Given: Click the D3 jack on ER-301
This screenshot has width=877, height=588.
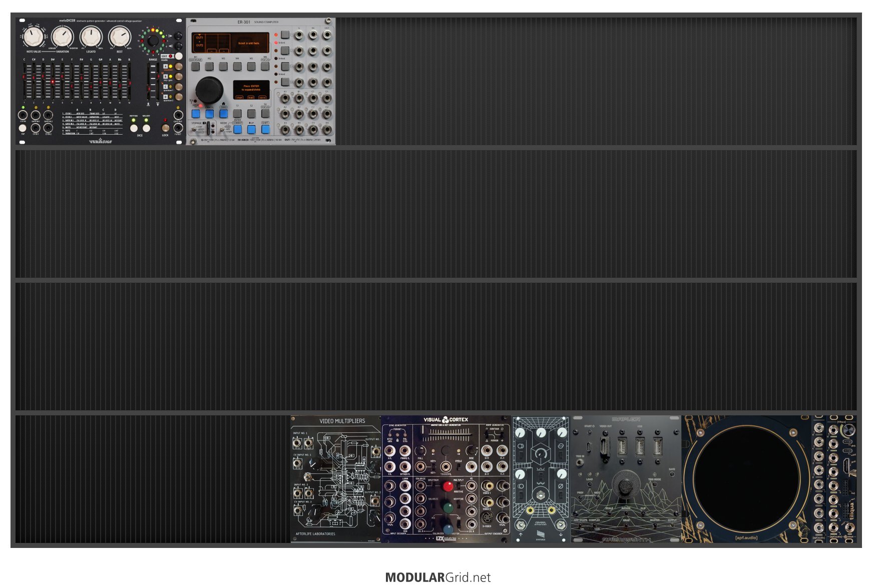Looking at the screenshot, I should coord(326,129).
